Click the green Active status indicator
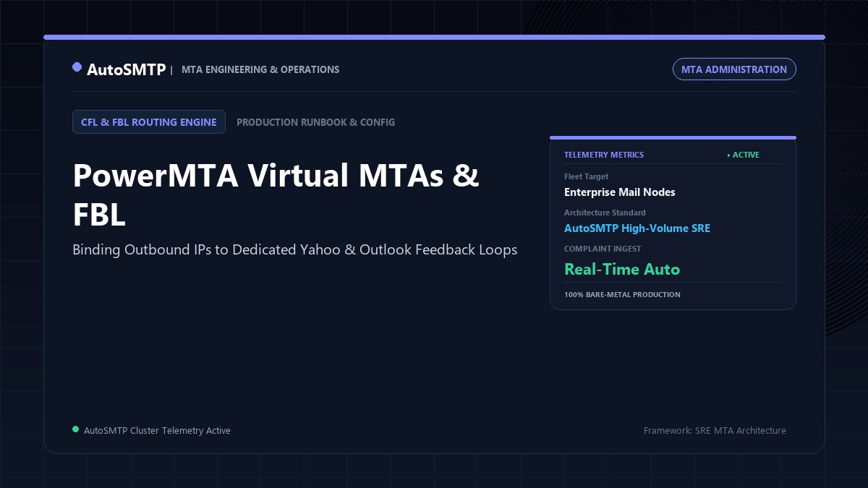This screenshot has width=868, height=488. click(743, 155)
